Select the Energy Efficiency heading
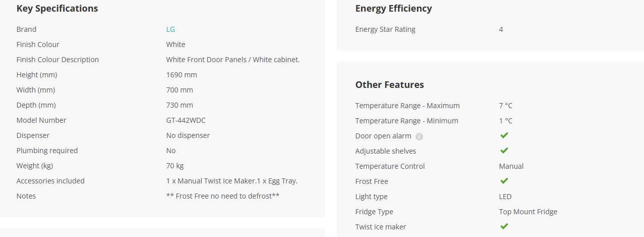The width and height of the screenshot is (644, 237). pyautogui.click(x=393, y=9)
